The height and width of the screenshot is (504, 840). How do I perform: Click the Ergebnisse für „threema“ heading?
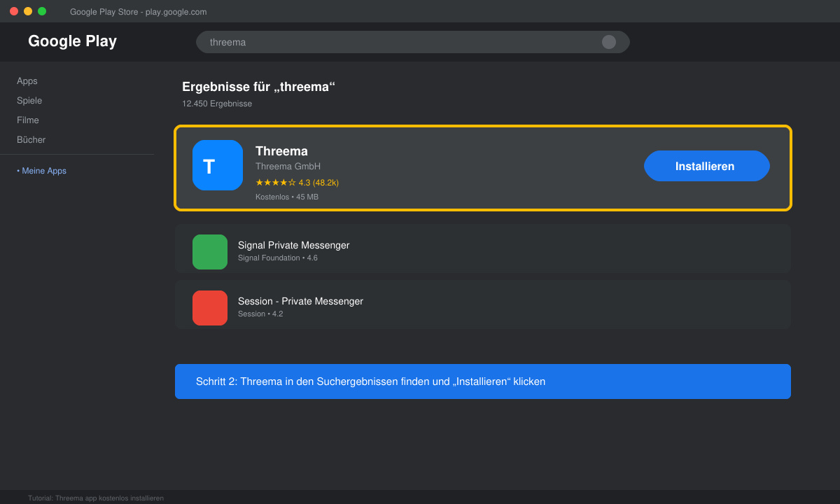click(x=258, y=87)
